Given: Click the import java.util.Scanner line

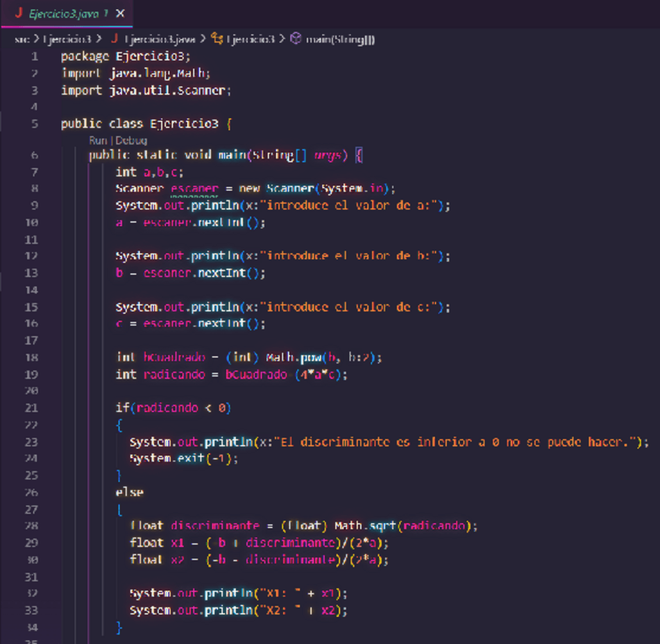Looking at the screenshot, I should [x=146, y=90].
